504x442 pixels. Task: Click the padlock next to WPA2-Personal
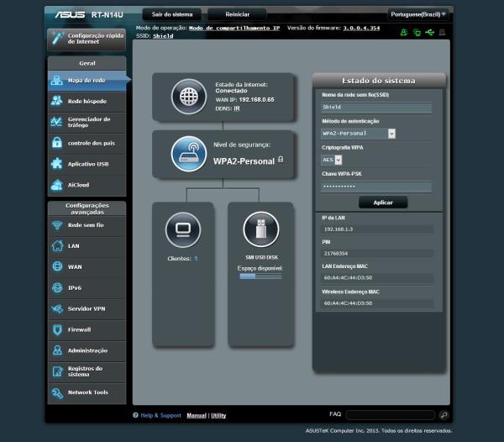[x=281, y=159]
